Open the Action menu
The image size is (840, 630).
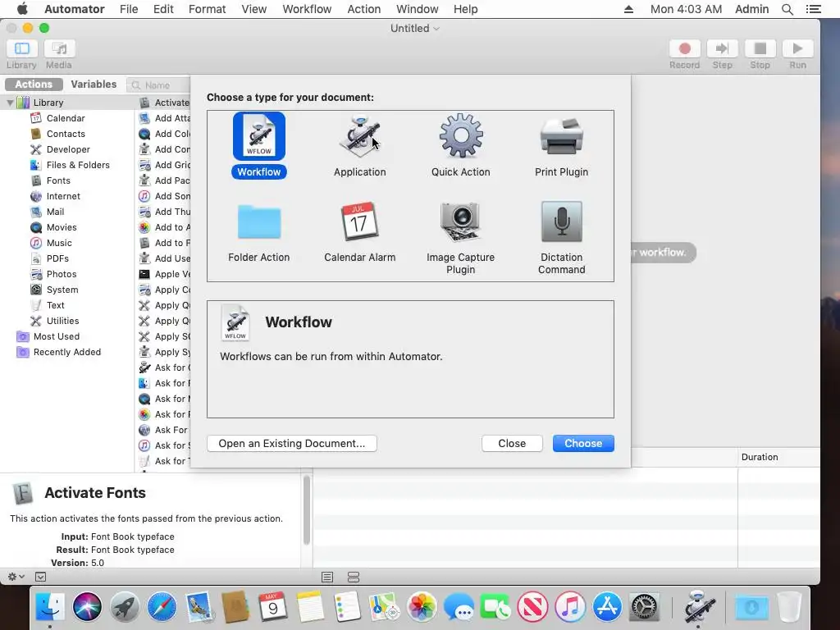pos(363,9)
